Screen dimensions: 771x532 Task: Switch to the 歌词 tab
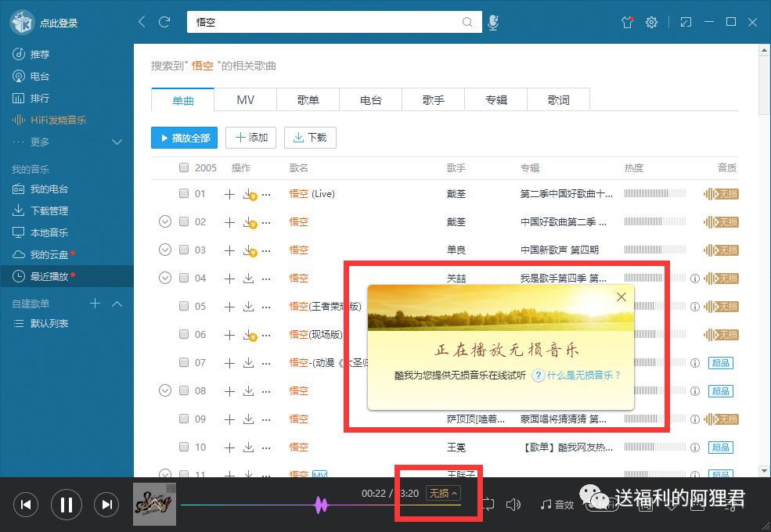click(x=559, y=100)
